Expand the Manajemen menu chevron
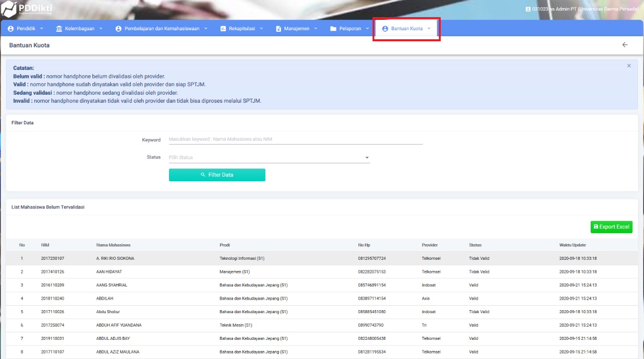The image size is (644, 359). click(x=315, y=29)
